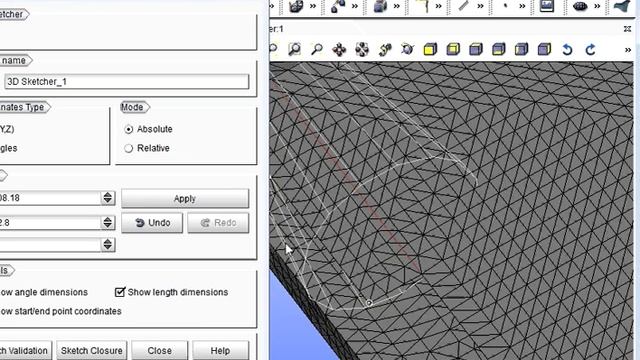Maximize the viewer sub-window
The image size is (640, 360).
627,29
